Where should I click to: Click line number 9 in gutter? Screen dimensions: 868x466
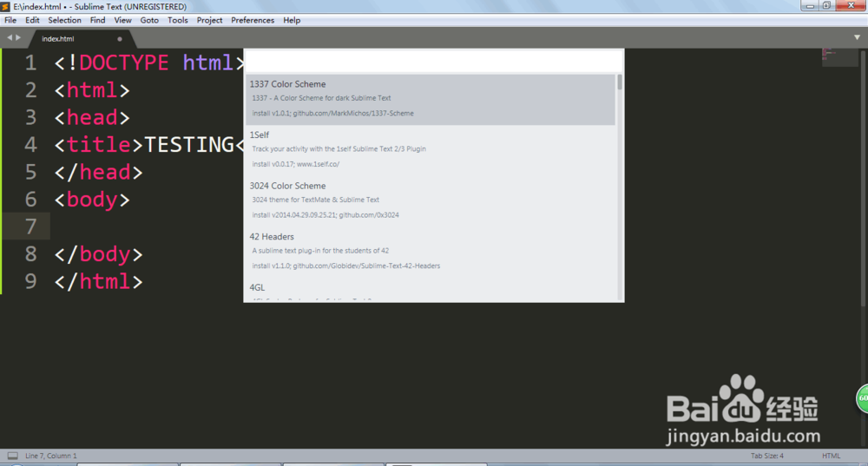click(x=30, y=282)
